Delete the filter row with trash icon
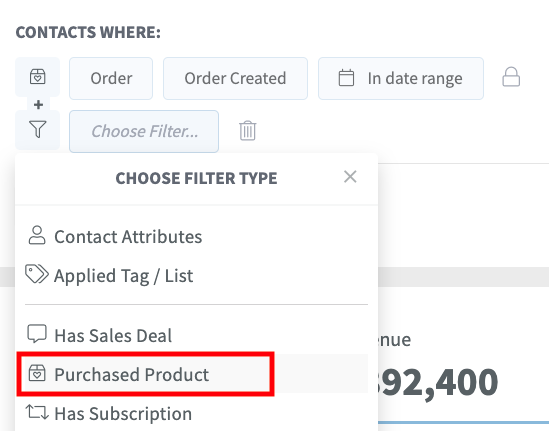 coord(248,131)
